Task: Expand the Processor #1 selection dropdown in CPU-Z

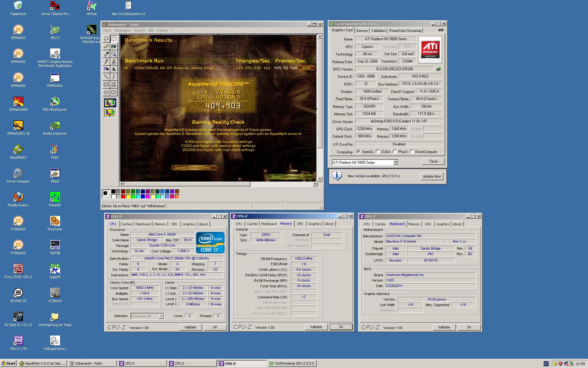Action: tap(161, 316)
